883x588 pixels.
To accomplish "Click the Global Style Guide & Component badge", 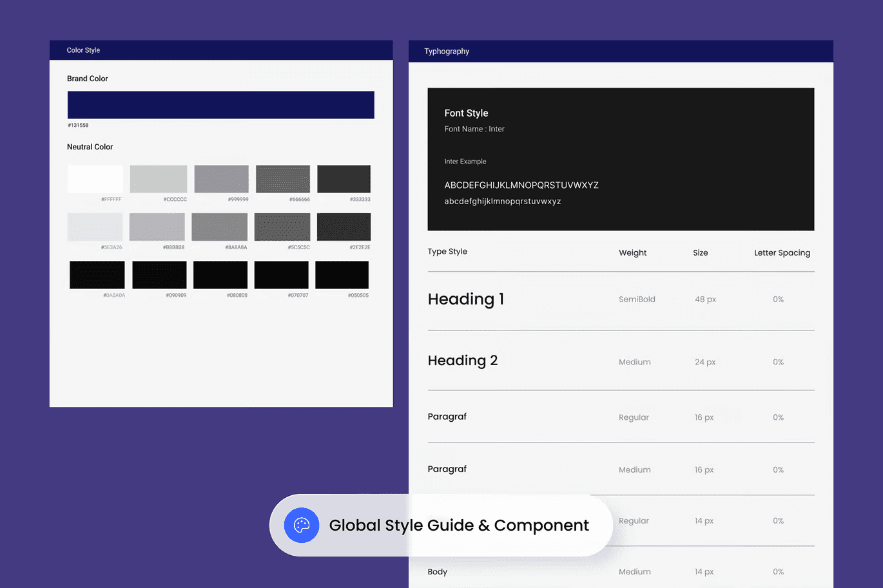I will point(441,526).
